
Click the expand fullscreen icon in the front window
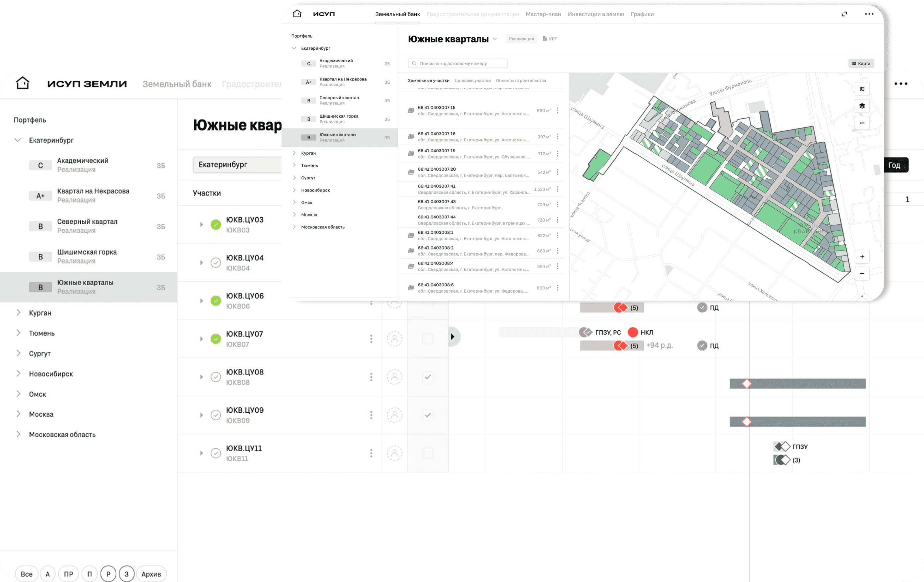pos(844,14)
